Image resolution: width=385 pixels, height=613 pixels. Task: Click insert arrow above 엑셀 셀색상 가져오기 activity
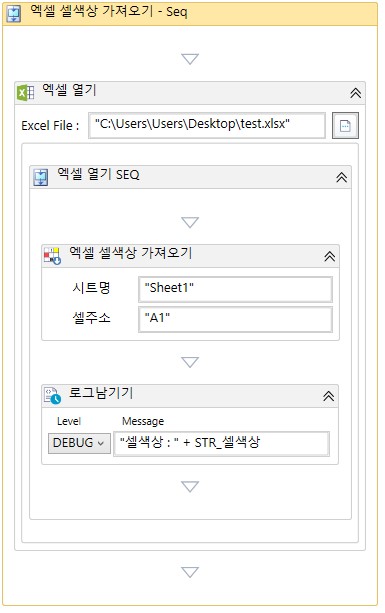(190, 222)
